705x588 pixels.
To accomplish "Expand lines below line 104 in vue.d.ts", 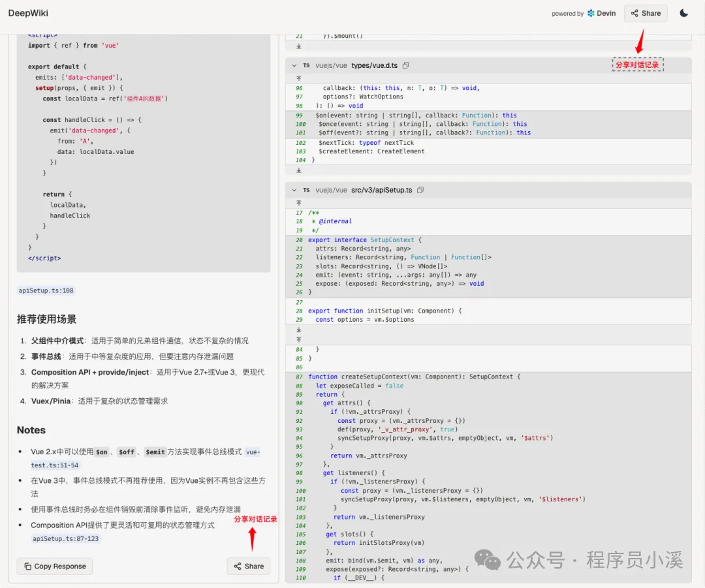I will pos(298,170).
